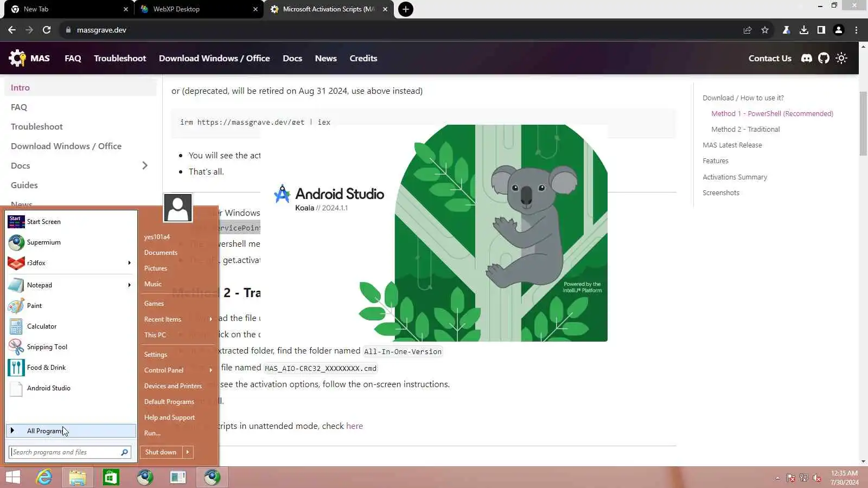This screenshot has width=868, height=488.
Task: Launch Start Screen from the Start menu
Action: tap(71, 222)
